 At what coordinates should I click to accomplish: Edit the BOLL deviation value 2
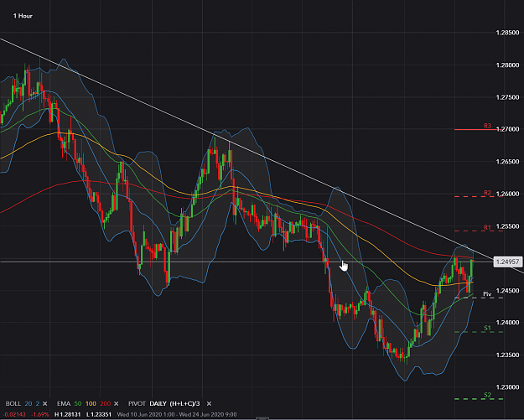point(38,403)
